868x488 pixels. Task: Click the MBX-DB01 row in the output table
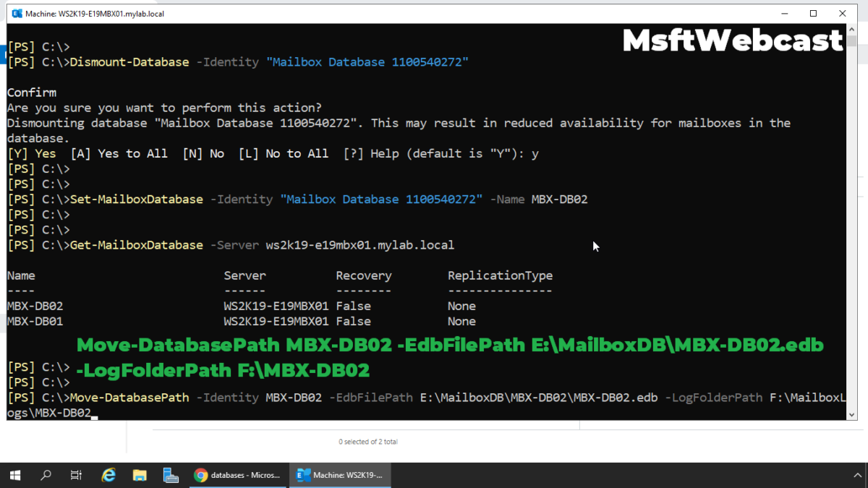click(x=35, y=321)
